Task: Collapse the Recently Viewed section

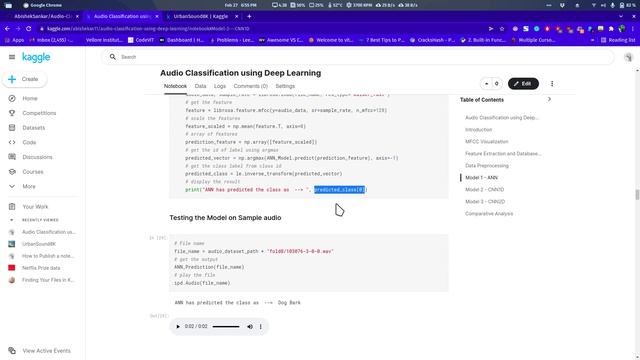Action: [11, 220]
